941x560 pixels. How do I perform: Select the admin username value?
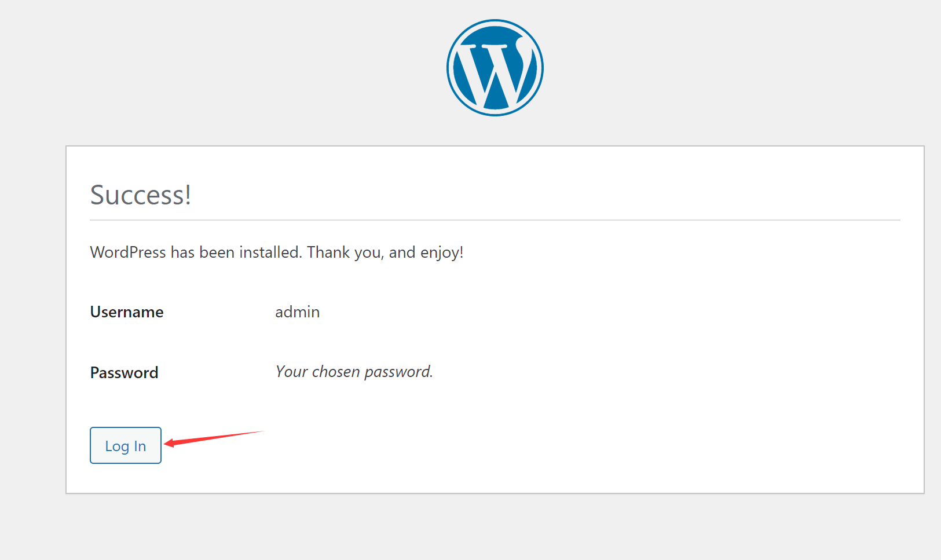[298, 312]
